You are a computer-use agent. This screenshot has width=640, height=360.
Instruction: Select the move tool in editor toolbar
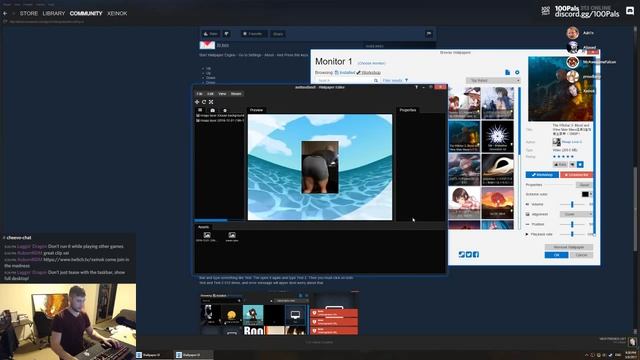click(x=197, y=102)
